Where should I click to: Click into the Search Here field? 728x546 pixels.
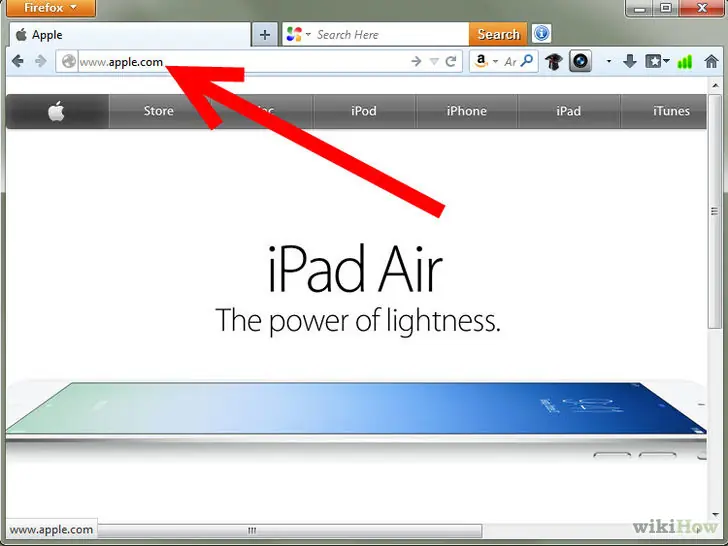pos(391,34)
